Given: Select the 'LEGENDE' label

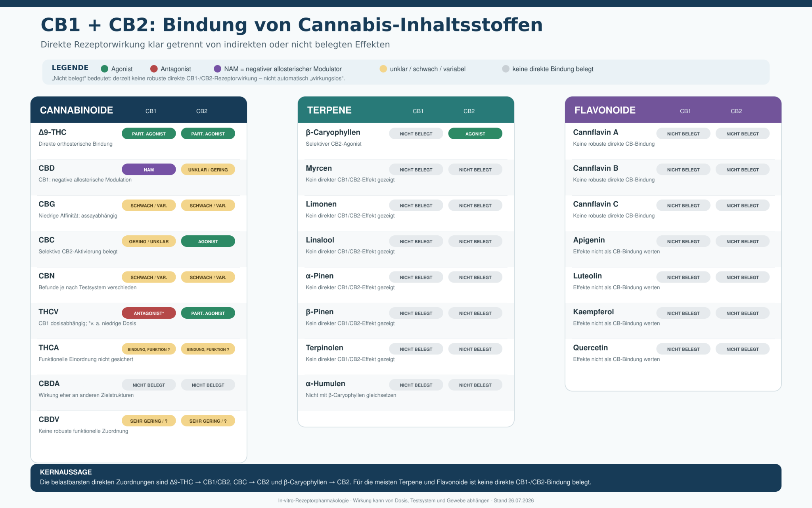Looking at the screenshot, I should (x=70, y=67).
